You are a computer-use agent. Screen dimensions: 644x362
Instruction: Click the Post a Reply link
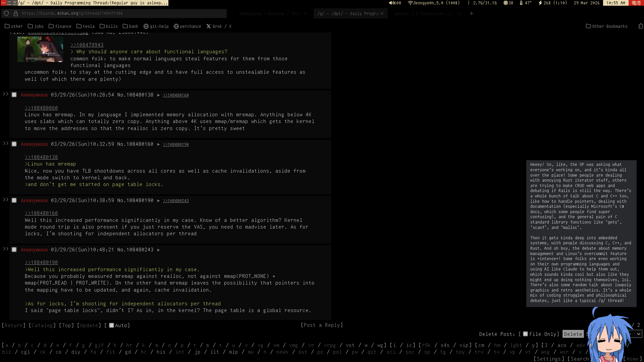(x=322, y=325)
